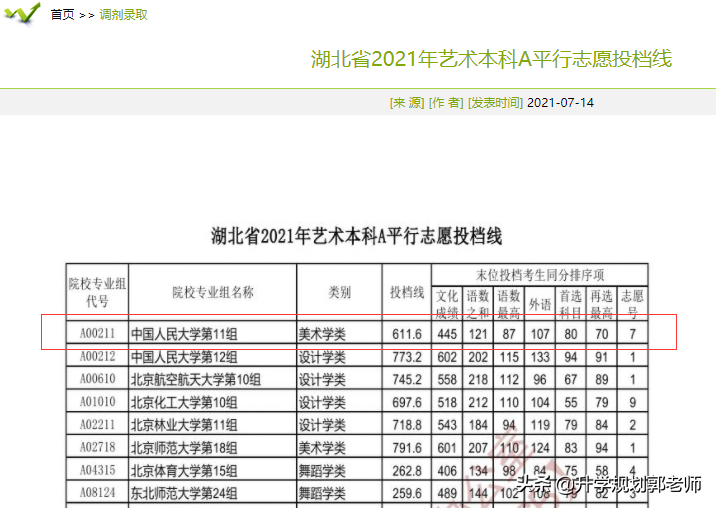Viewport: 716px width, 508px height.
Task: Click the 518 cell in A01010 row
Action: click(447, 403)
